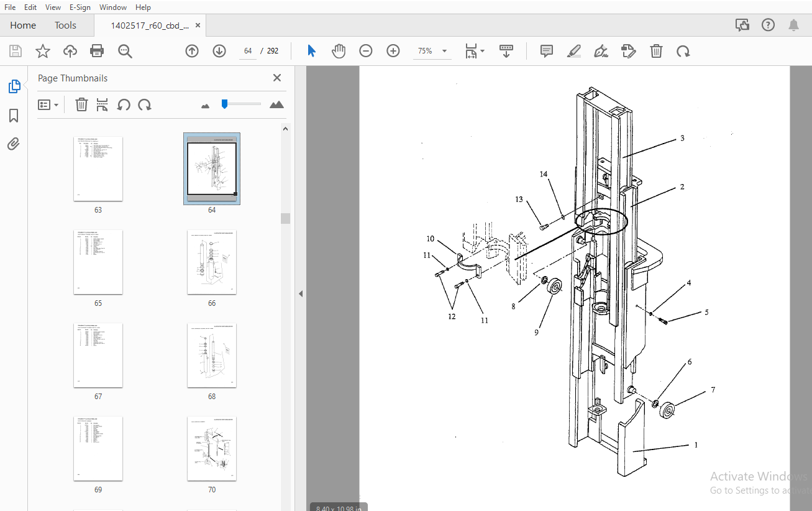Rotate thumbnail clockwise in panel
The image size is (812, 511).
tap(145, 104)
